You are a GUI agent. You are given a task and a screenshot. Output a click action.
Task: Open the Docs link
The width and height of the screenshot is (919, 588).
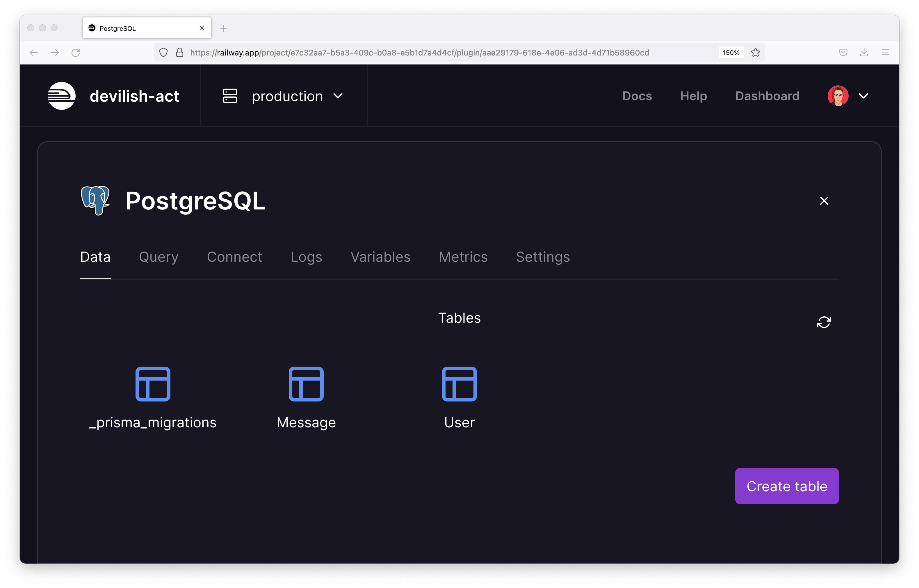pos(637,96)
